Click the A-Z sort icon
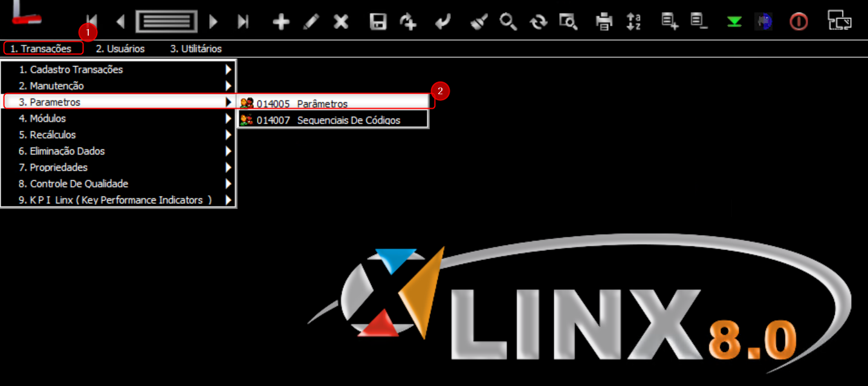The height and width of the screenshot is (386, 868). pos(633,22)
